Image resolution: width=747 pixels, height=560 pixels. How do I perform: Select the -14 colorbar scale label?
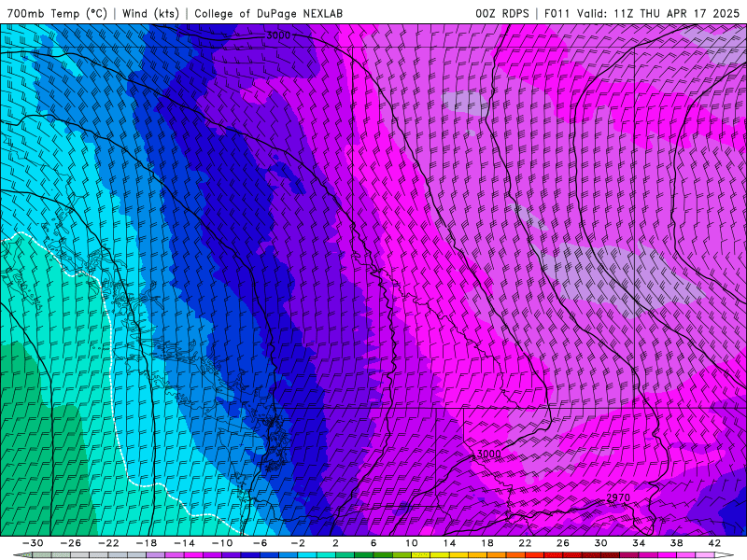coord(184,543)
